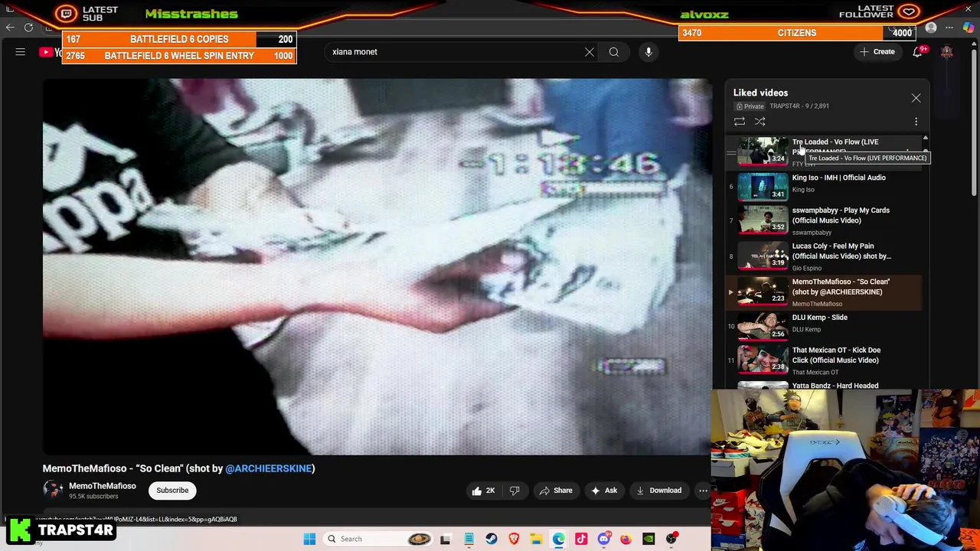Open NVIDIA app from taskbar
The image size is (980, 551).
tap(648, 539)
